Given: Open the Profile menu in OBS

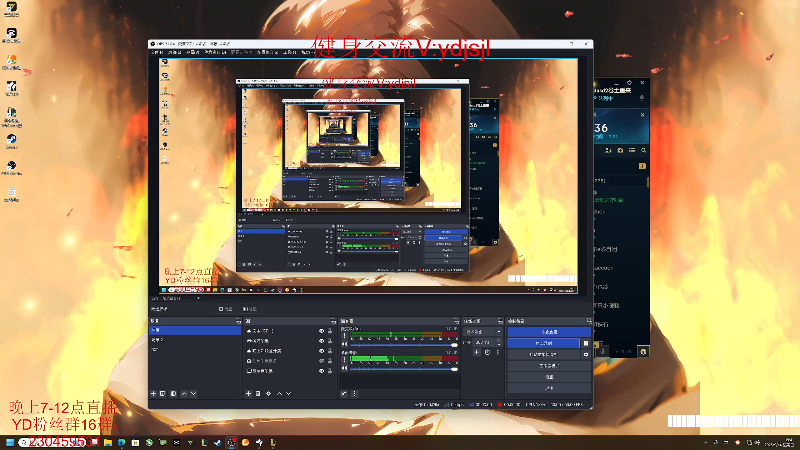Looking at the screenshot, I should (x=241, y=52).
